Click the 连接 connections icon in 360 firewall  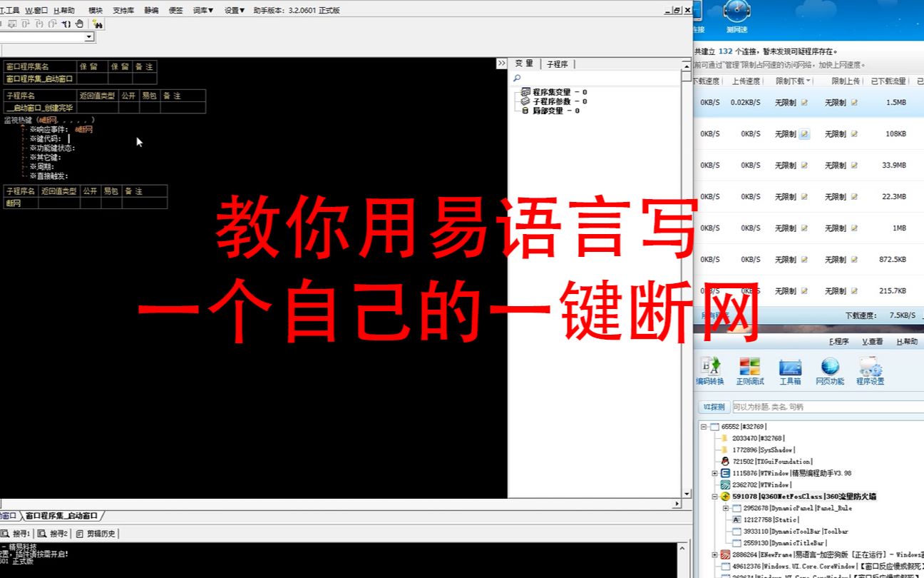pos(698,17)
